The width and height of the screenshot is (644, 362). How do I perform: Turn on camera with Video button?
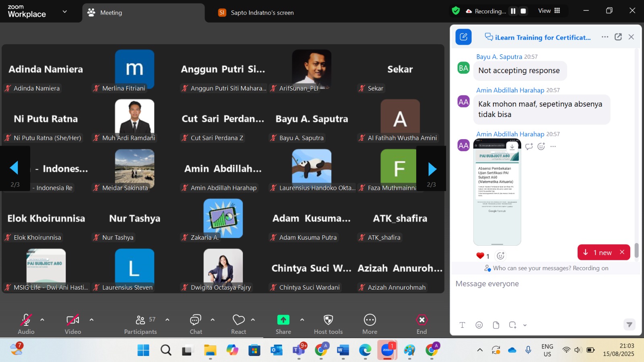coord(73,323)
